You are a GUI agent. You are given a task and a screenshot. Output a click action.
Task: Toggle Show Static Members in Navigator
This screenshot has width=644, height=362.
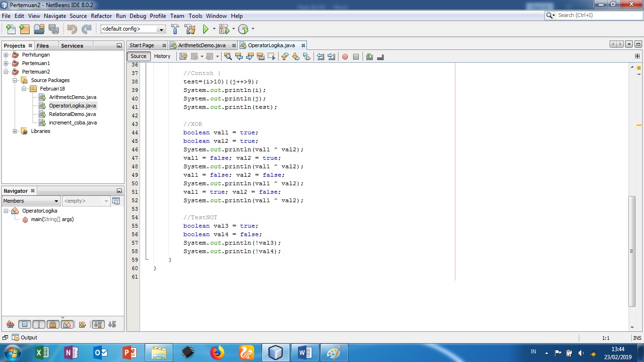coord(39,324)
